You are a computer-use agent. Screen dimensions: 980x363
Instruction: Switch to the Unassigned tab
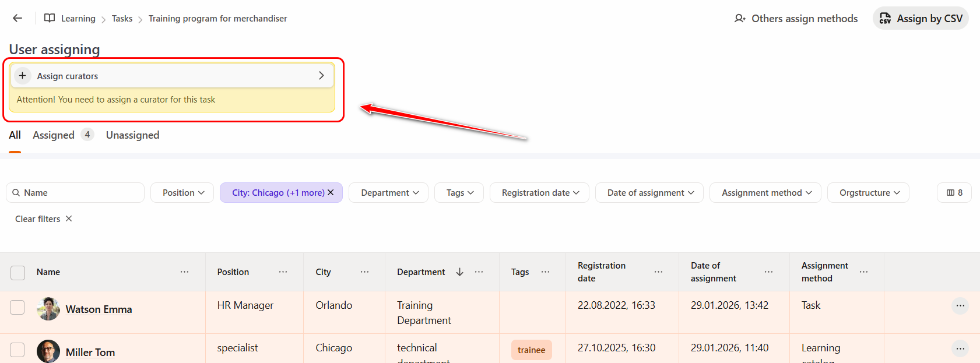tap(132, 135)
